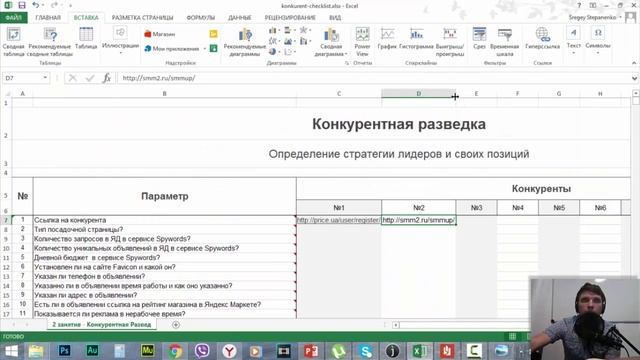Click Recommended Charts (Рекомендуемые диаграммы)
The image size is (640, 360).
tap(245, 42)
